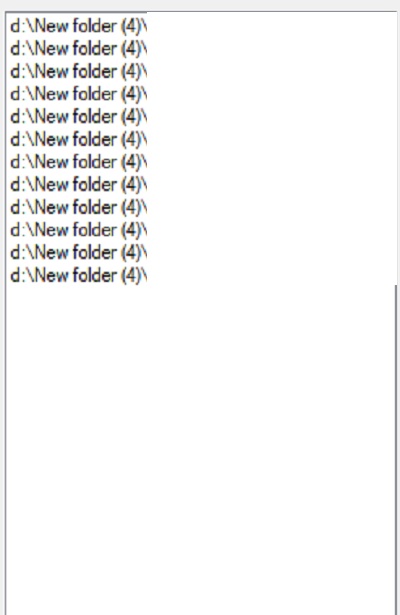
Task: Click the blank space right of the first entry
Action: (x=271, y=26)
